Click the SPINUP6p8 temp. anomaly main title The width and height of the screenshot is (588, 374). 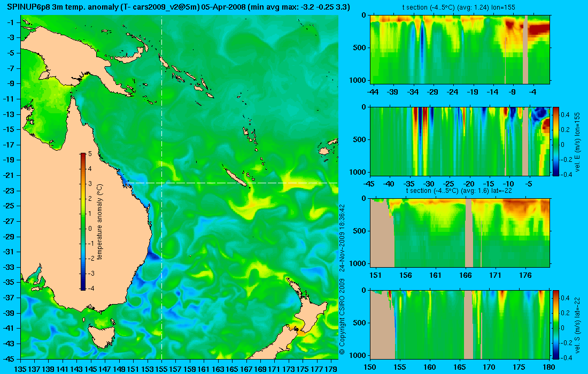tap(179, 7)
